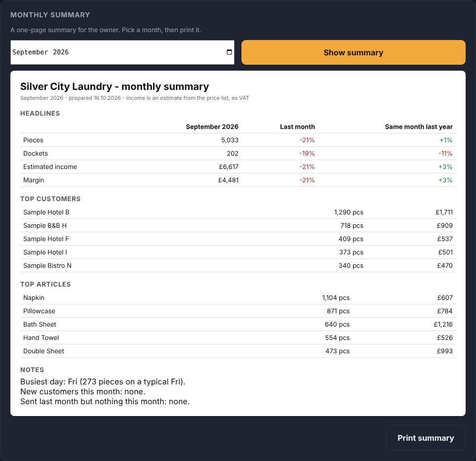Select the Dockets value 202
Image resolution: width=476 pixels, height=461 pixels.
point(233,153)
